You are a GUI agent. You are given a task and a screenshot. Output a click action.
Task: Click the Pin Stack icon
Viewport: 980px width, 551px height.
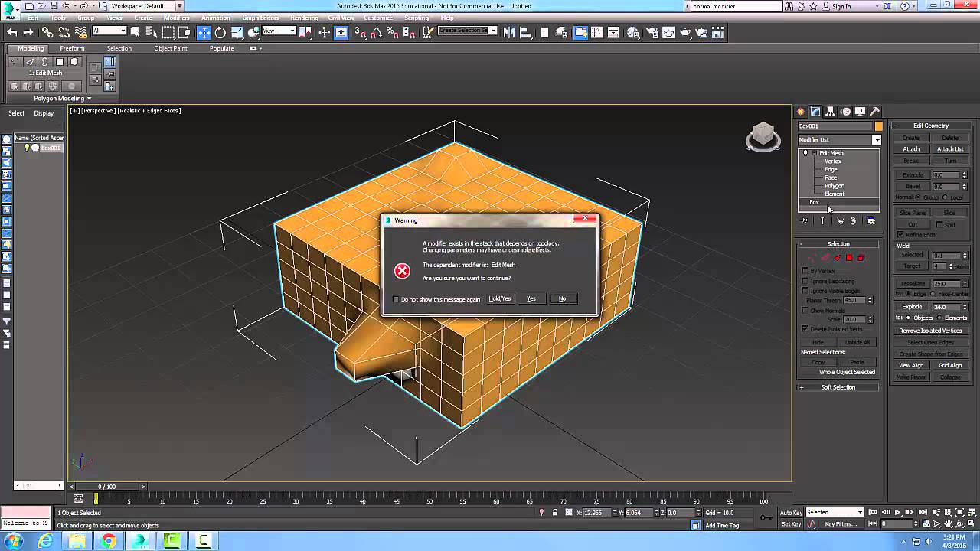click(804, 221)
